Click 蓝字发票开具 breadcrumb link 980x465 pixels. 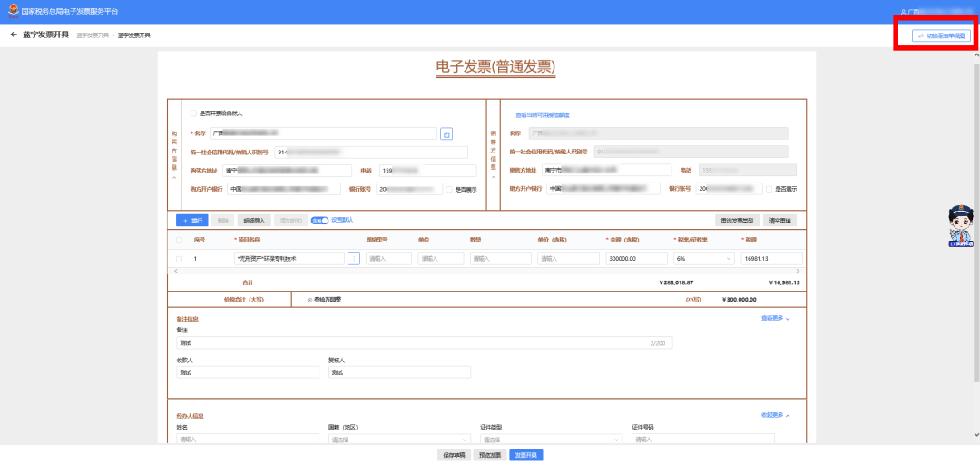(93, 35)
